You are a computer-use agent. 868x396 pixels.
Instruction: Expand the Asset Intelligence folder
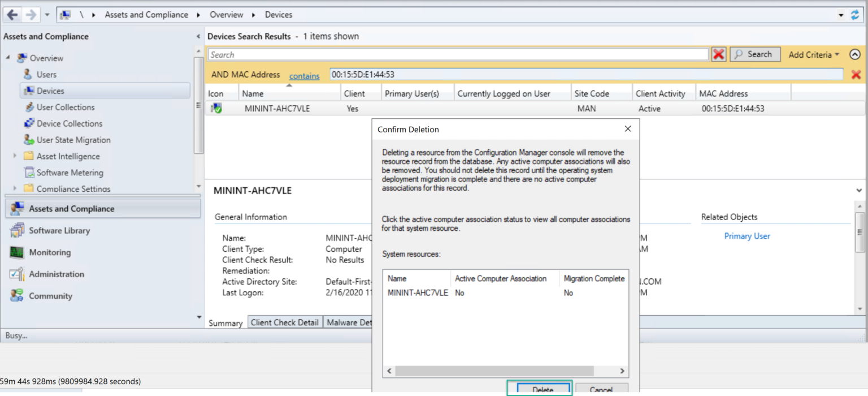(15, 156)
